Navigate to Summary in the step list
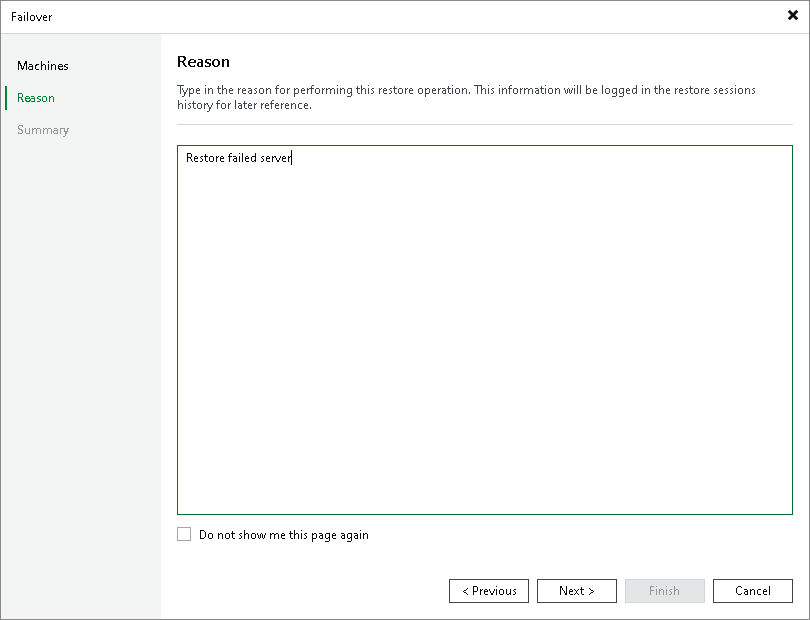 tap(43, 129)
